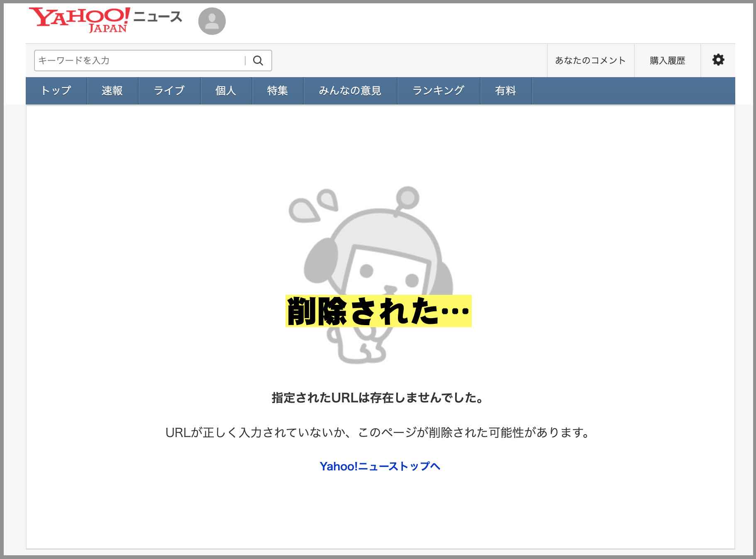Select the 特集 navigation item
The width and height of the screenshot is (756, 559).
point(278,90)
